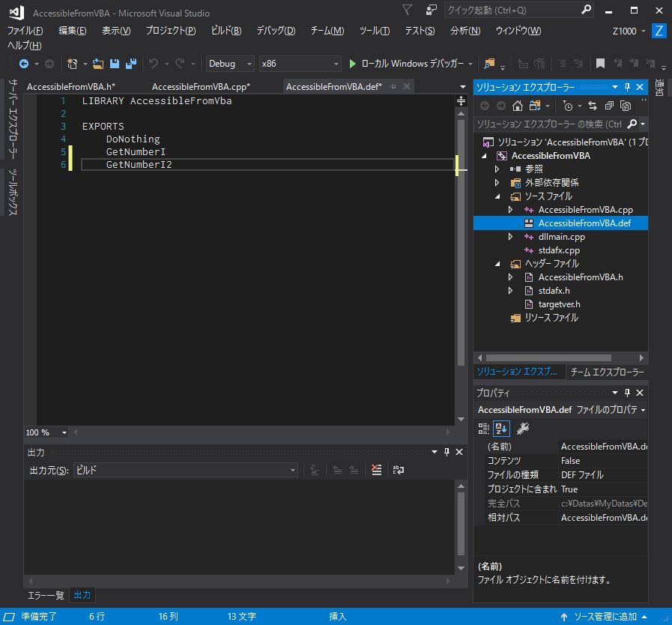The width and height of the screenshot is (672, 625).
Task: Expand the 外部依存関係 node
Action: (497, 183)
